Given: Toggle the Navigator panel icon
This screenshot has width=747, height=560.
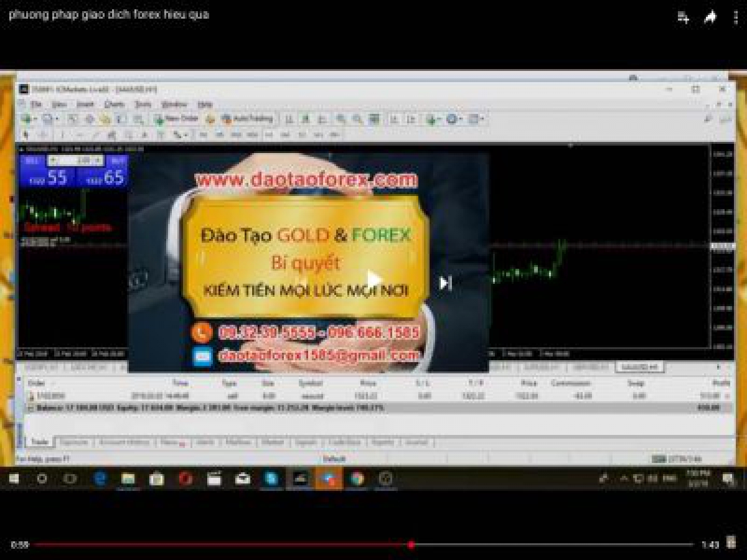Looking at the screenshot, I should coord(105,118).
